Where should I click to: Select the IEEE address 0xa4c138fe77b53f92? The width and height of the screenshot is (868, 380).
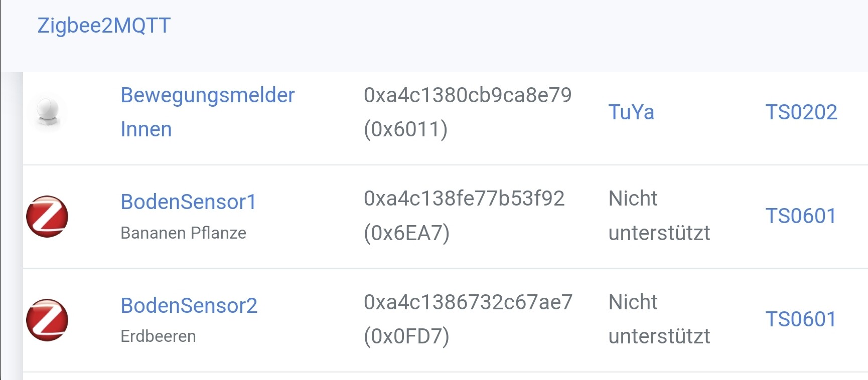click(x=464, y=199)
